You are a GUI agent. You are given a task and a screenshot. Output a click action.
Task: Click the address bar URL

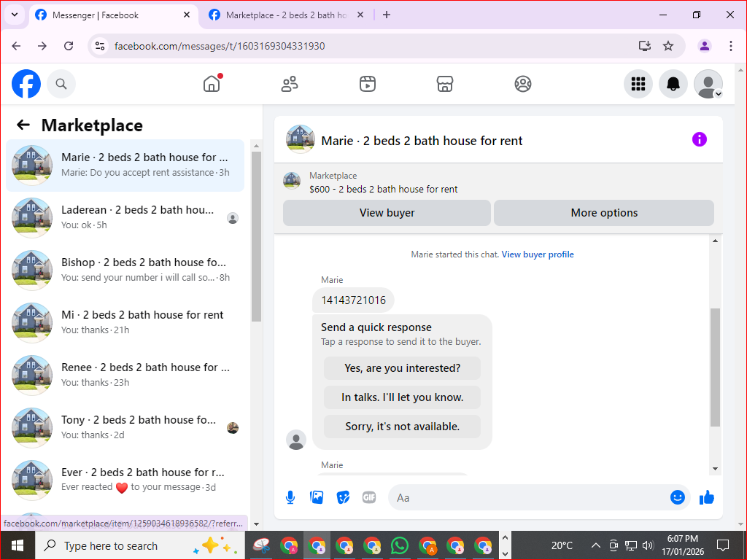tap(220, 46)
